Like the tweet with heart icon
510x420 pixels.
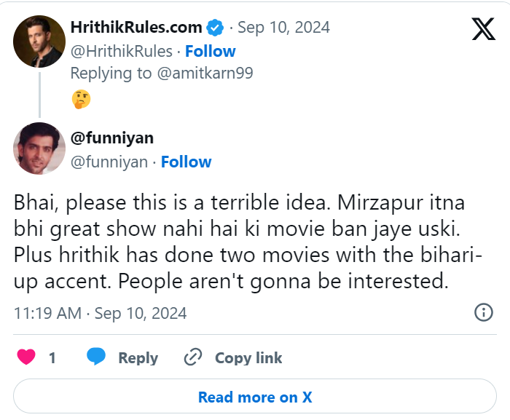(x=26, y=357)
